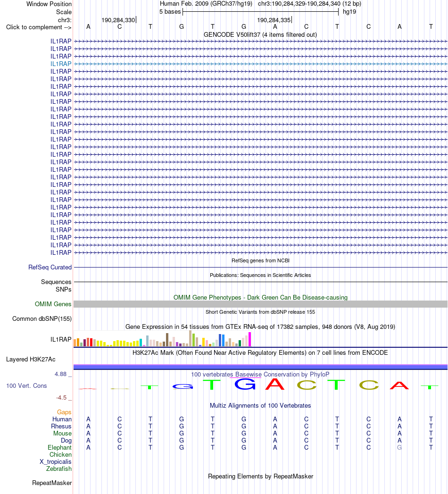Click the Gaps row label
This screenshot has width=448, height=494.
64,412
